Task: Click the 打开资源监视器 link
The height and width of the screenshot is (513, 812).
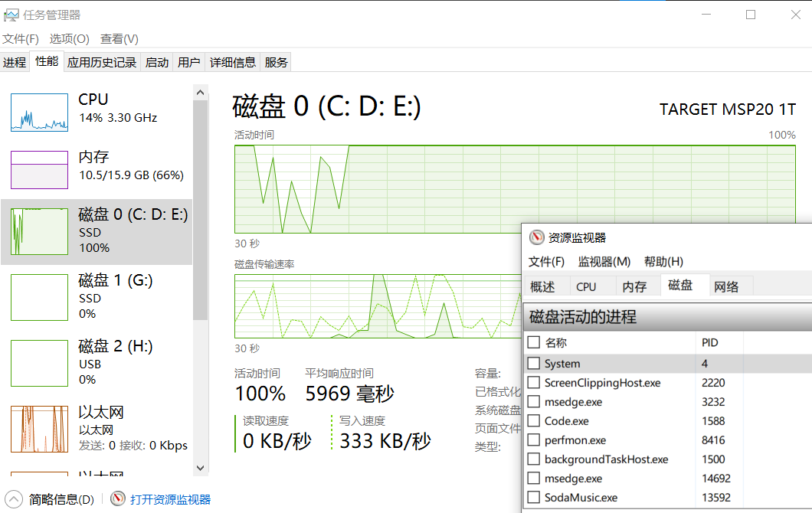Action: coord(170,499)
